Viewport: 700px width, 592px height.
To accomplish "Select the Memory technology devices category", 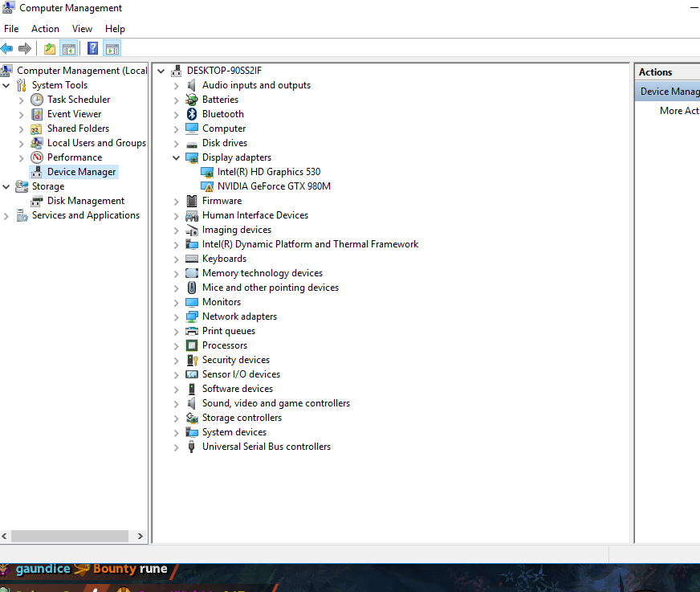I will 262,273.
